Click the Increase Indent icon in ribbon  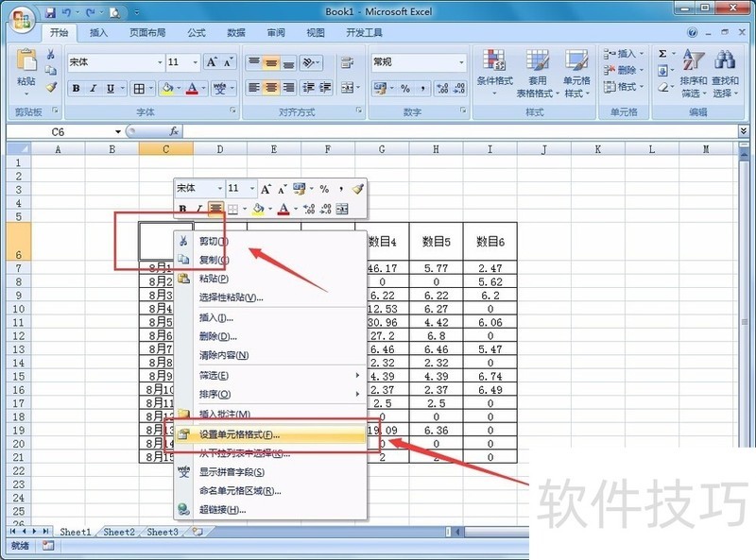pos(325,88)
